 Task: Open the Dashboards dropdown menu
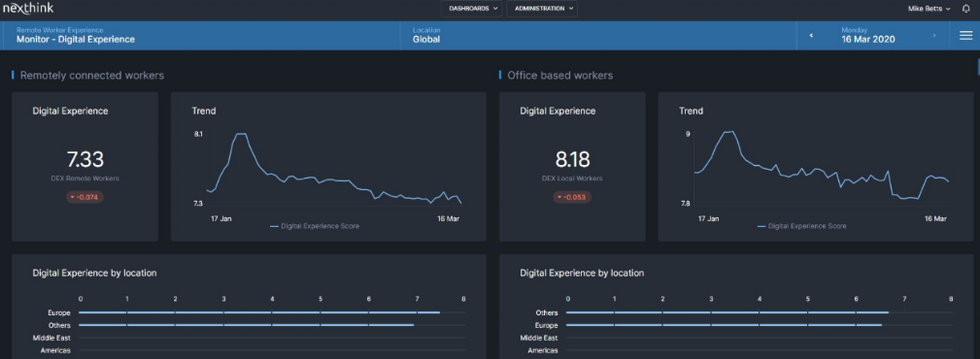coord(471,9)
